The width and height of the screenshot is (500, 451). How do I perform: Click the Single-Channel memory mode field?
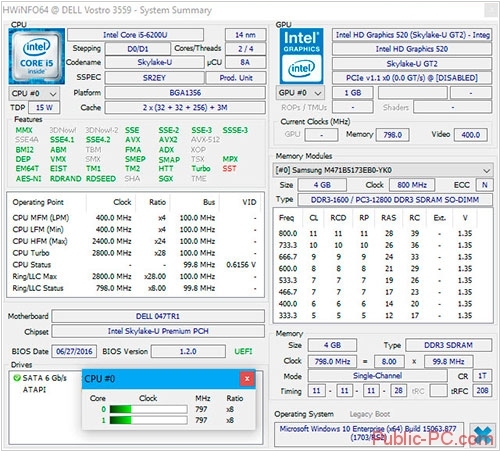[x=377, y=376]
